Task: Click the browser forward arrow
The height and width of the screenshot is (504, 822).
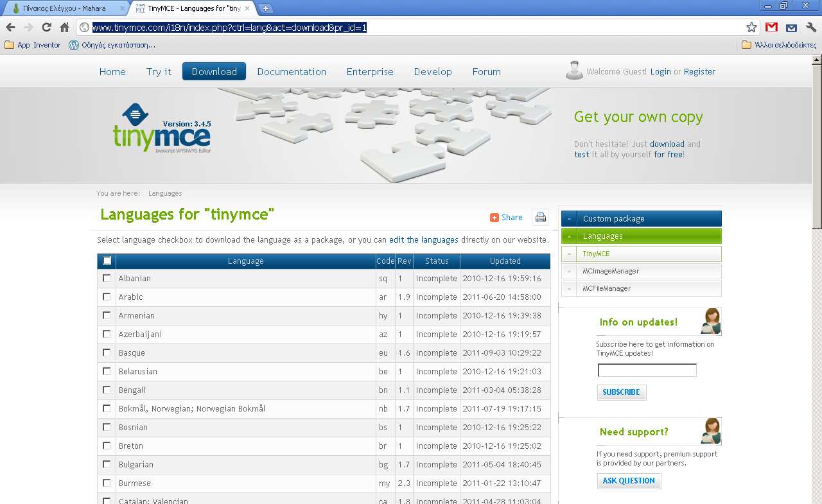Action: pos(28,27)
